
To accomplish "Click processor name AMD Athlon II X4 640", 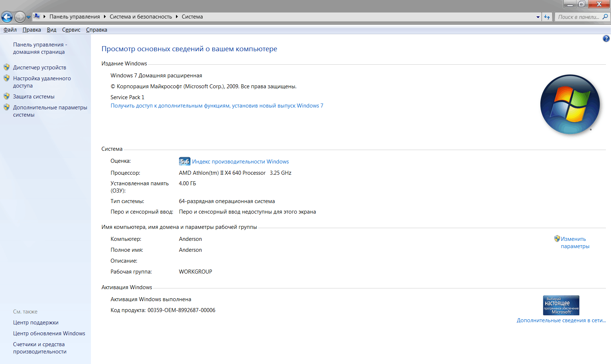I will click(x=222, y=173).
